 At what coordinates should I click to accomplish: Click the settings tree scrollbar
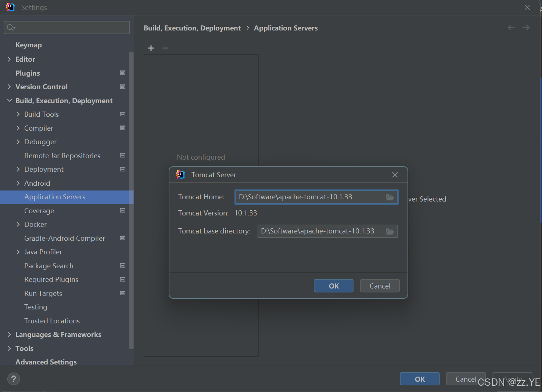(132, 200)
